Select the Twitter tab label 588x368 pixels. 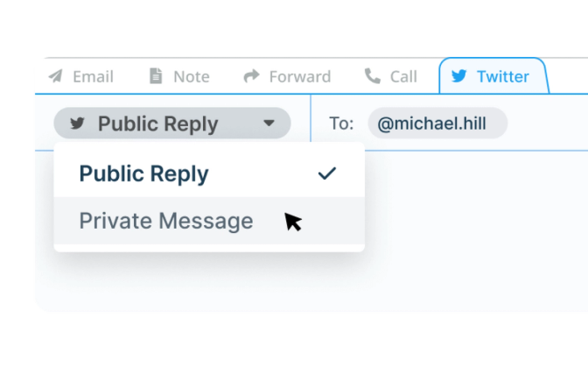(502, 76)
